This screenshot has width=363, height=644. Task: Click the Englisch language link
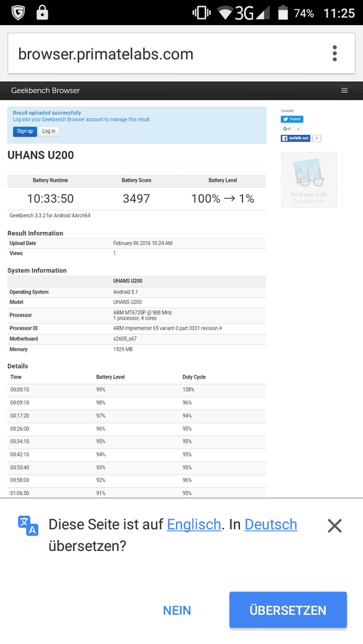coord(193,525)
